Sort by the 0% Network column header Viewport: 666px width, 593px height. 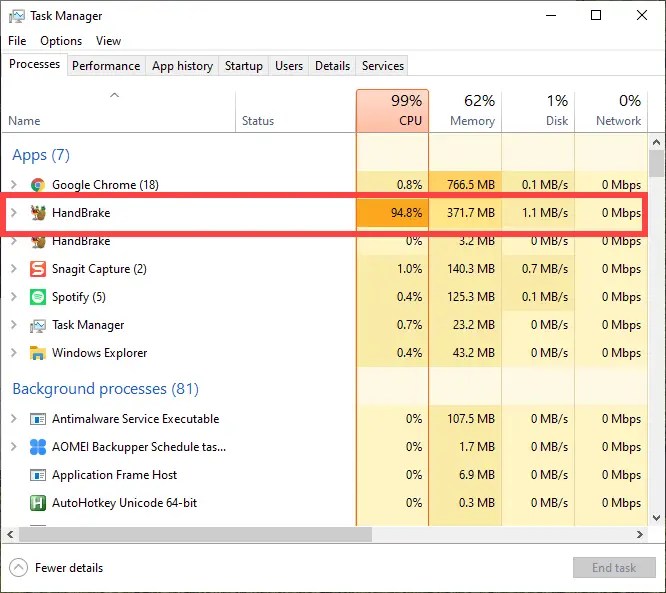coord(611,111)
